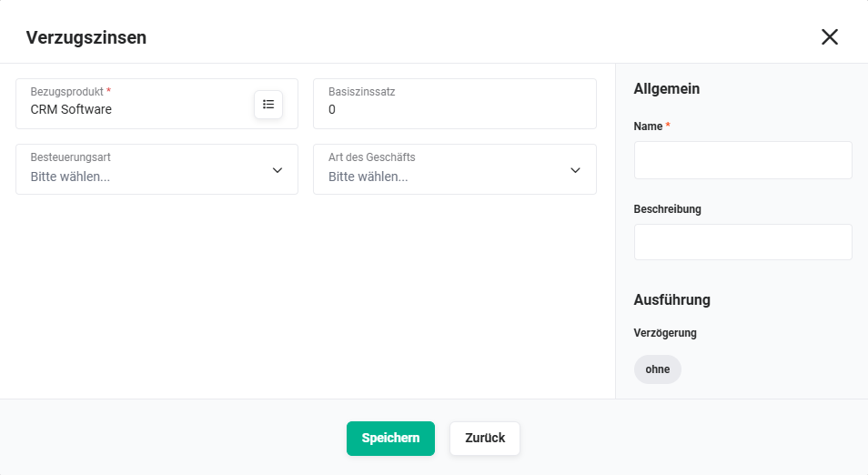Viewport: 868px width, 475px height.
Task: Focus the Beschreibung text field
Action: pyautogui.click(x=742, y=242)
